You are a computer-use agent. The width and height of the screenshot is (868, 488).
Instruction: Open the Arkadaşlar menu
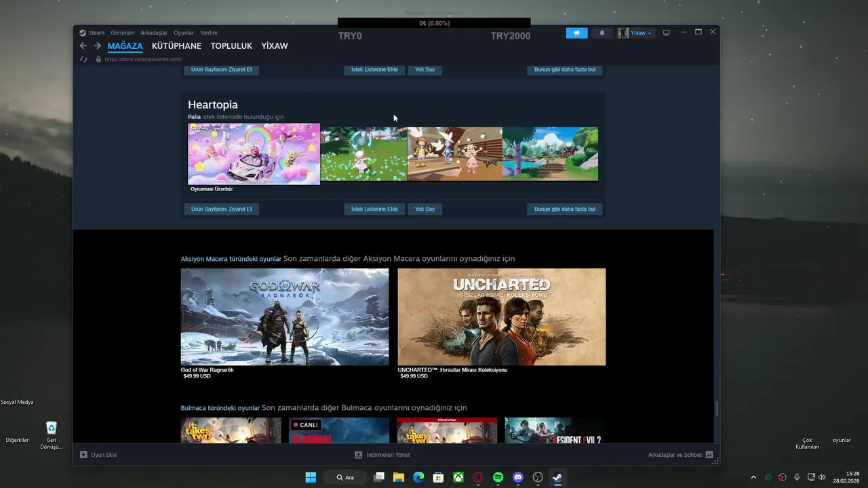point(154,33)
